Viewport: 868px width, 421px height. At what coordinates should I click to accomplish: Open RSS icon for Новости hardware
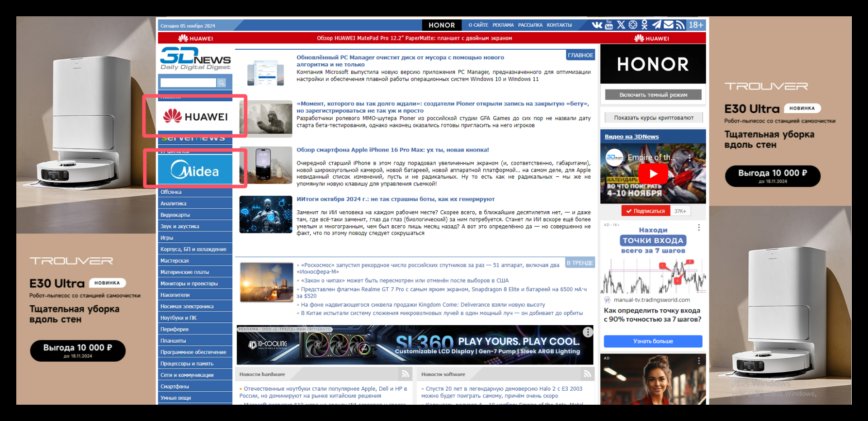(x=405, y=374)
